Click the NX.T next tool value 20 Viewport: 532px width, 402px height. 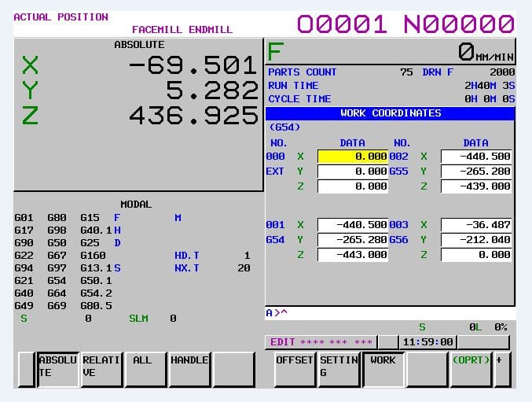pyautogui.click(x=244, y=268)
